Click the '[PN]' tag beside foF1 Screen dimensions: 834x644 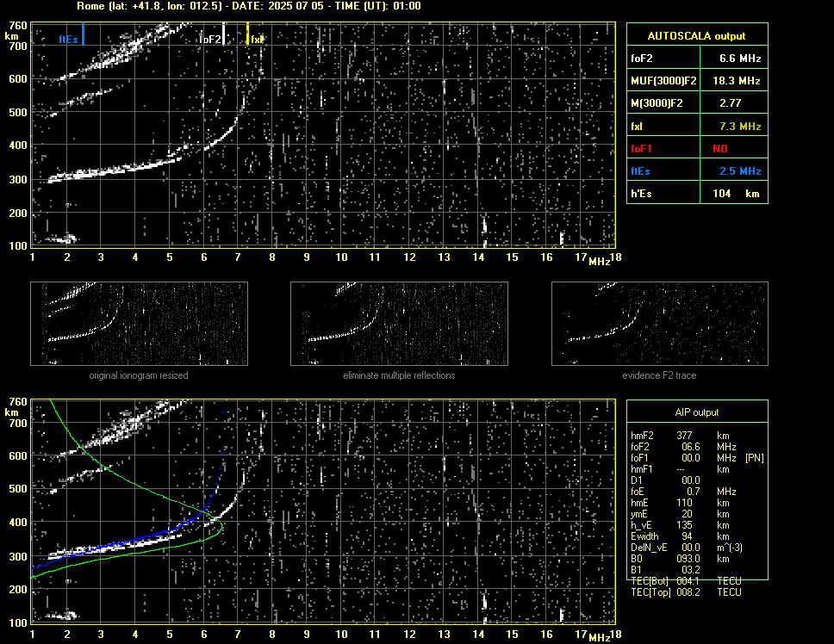point(754,458)
